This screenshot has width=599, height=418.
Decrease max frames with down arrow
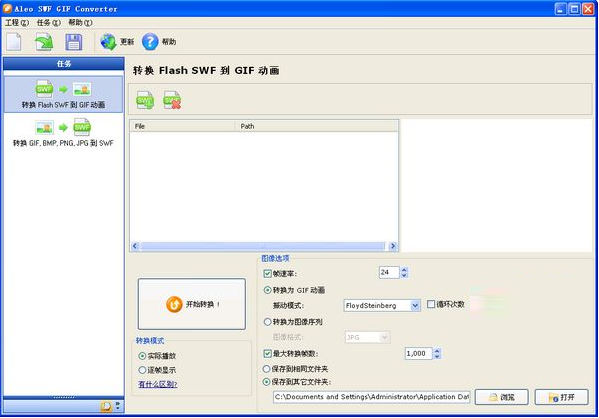pyautogui.click(x=437, y=356)
